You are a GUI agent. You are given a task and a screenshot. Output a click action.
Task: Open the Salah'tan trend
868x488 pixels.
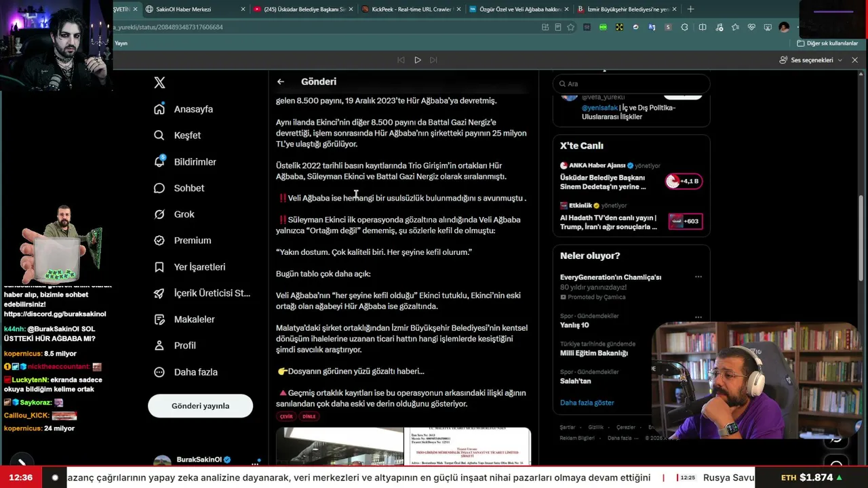point(575,381)
